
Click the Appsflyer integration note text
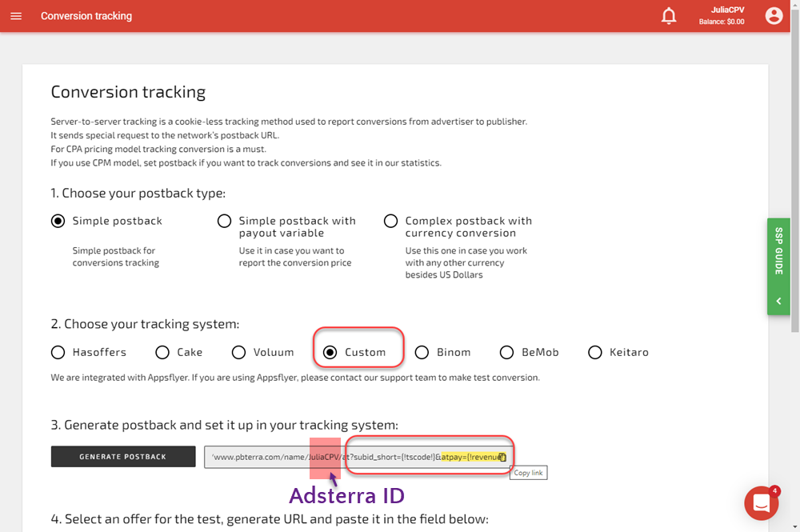(295, 378)
